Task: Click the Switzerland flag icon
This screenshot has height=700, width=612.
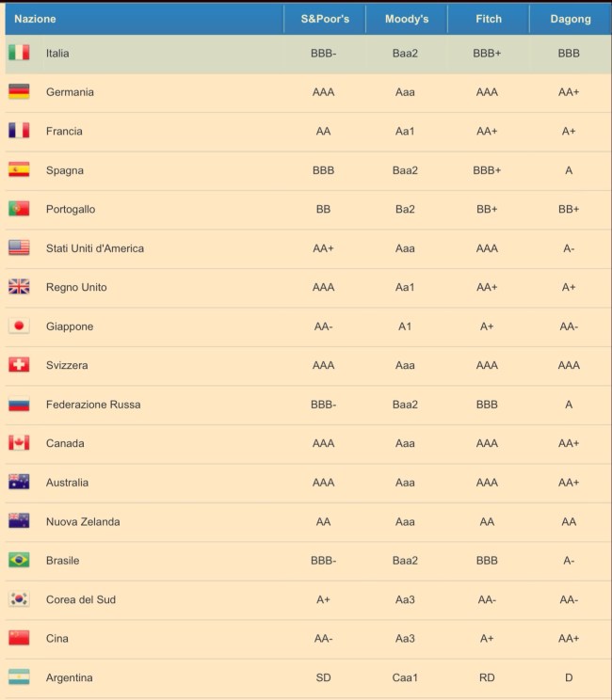Action: click(x=19, y=365)
